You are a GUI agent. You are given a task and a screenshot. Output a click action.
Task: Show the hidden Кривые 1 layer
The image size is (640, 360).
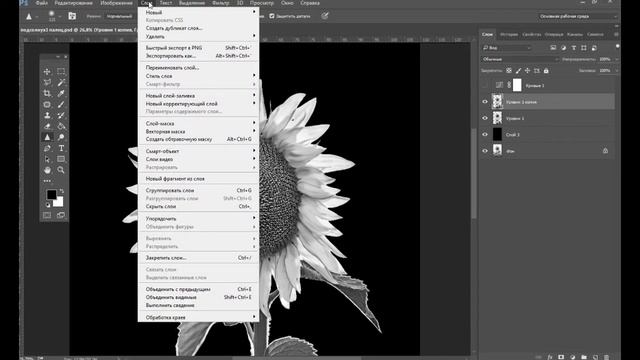(x=485, y=85)
